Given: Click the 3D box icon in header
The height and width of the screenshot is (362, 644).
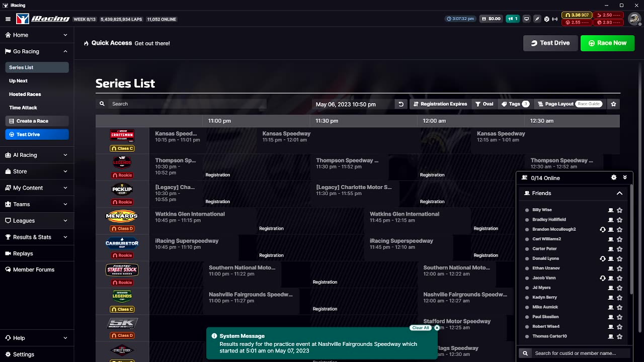Looking at the screenshot, I should pyautogui.click(x=546, y=19).
